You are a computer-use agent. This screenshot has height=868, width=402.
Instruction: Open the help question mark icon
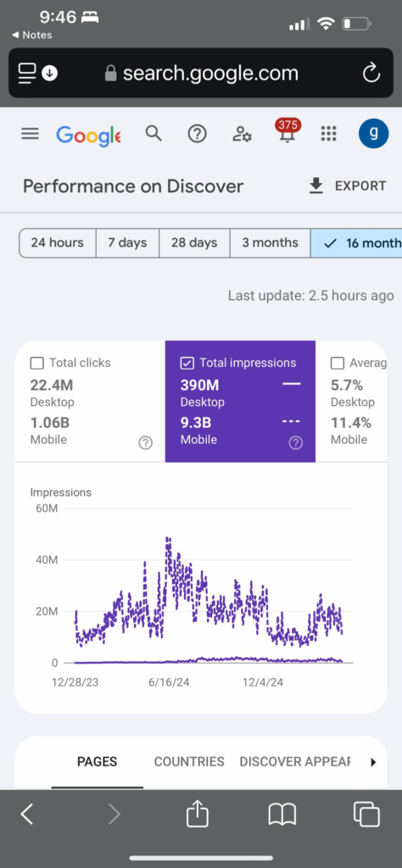tap(197, 134)
